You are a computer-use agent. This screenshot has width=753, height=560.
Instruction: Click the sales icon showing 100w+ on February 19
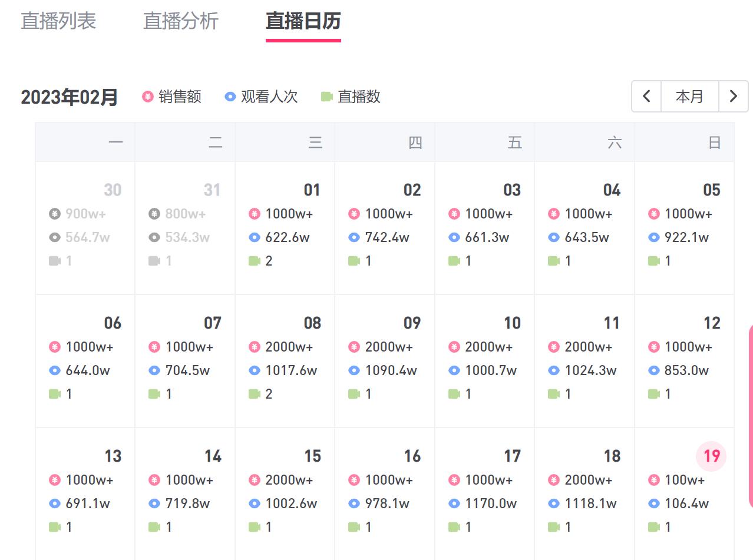pyautogui.click(x=654, y=480)
